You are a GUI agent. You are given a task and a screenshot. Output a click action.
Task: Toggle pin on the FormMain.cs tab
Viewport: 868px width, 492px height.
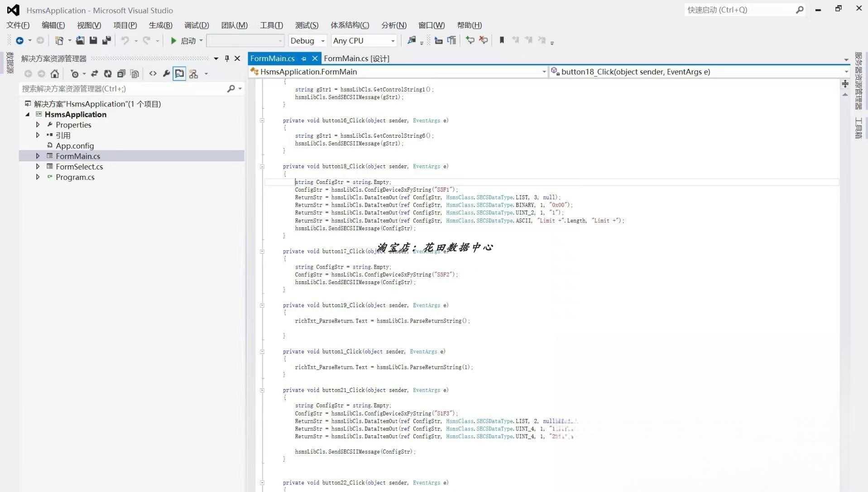click(x=304, y=58)
